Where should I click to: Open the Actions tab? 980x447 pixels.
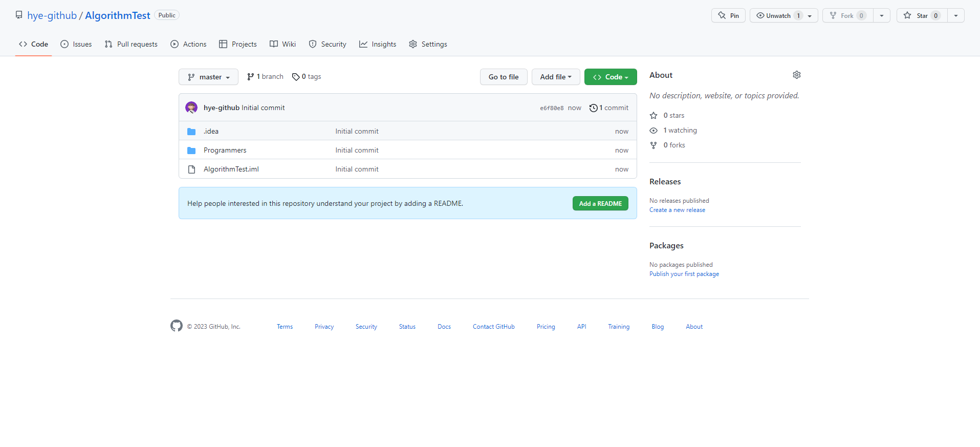[188, 44]
